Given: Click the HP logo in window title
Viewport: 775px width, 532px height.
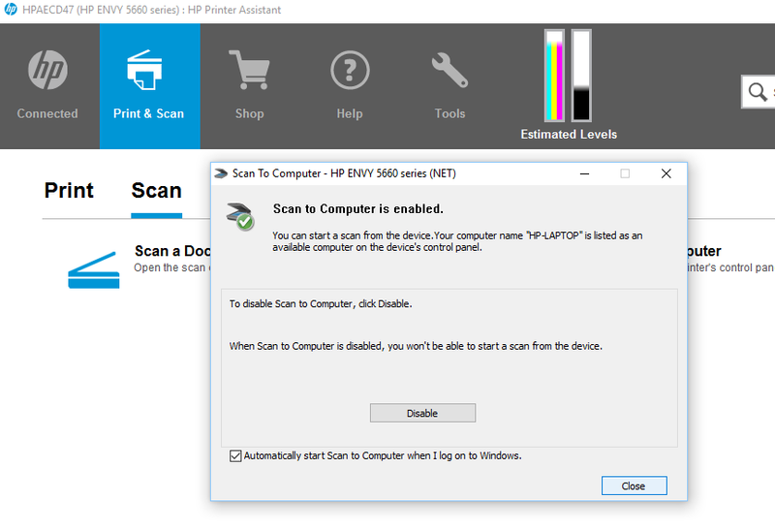Looking at the screenshot, I should (x=11, y=10).
